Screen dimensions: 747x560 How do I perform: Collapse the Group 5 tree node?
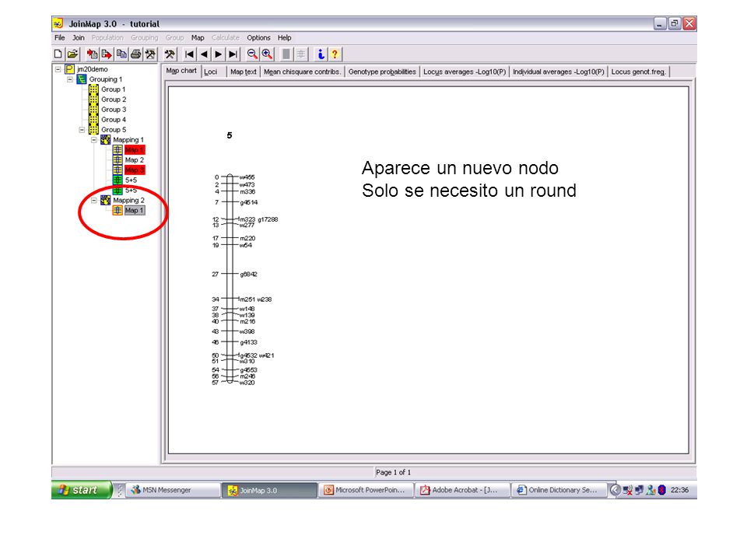click(82, 130)
